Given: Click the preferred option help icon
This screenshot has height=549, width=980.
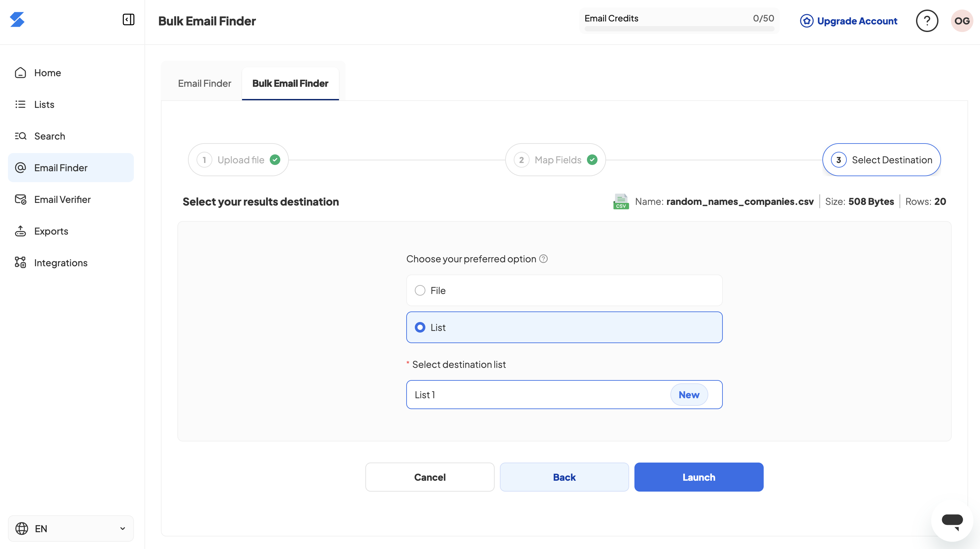Looking at the screenshot, I should tap(543, 259).
